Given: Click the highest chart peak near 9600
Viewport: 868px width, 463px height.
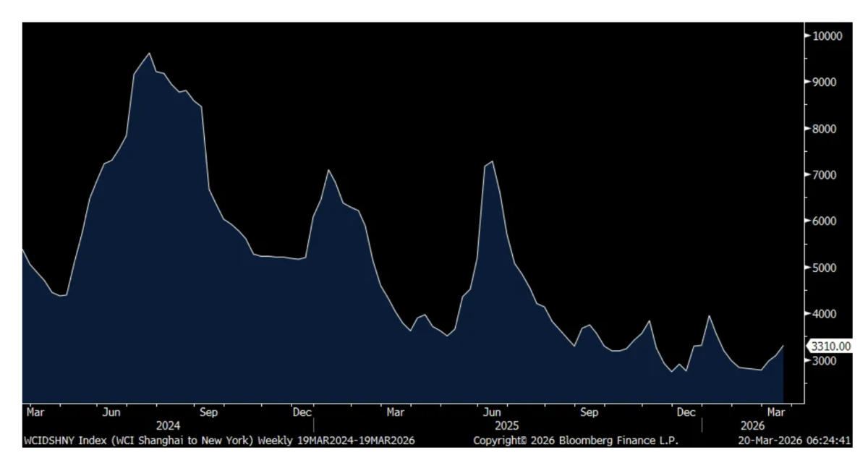Looking at the screenshot, I should coord(149,53).
